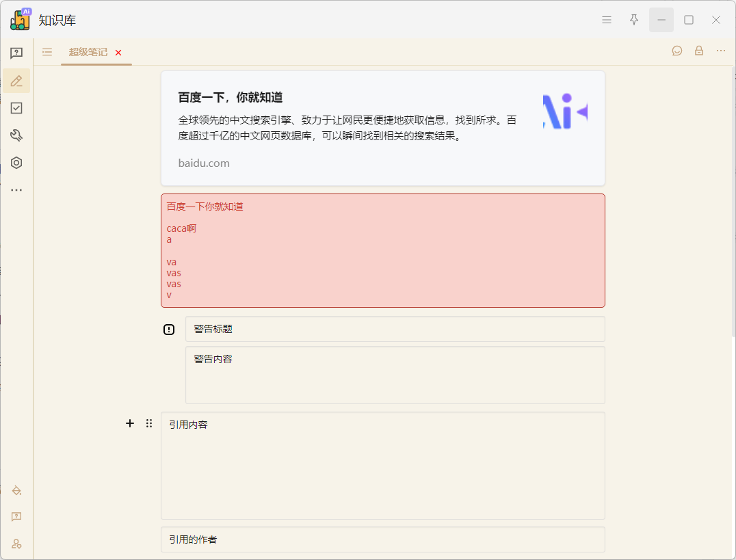
Task: Focus the 引用内容 quote text area
Action: click(x=382, y=466)
